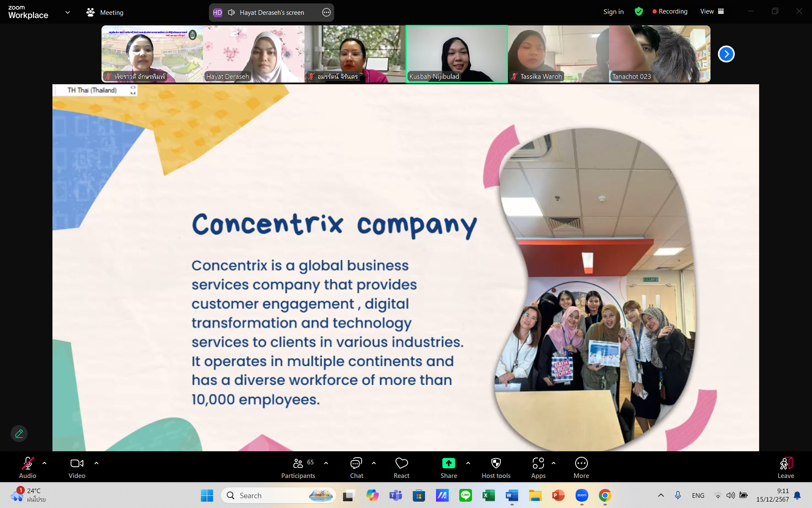Click the annotate pencil icon
Image resolution: width=812 pixels, height=508 pixels.
point(19,433)
